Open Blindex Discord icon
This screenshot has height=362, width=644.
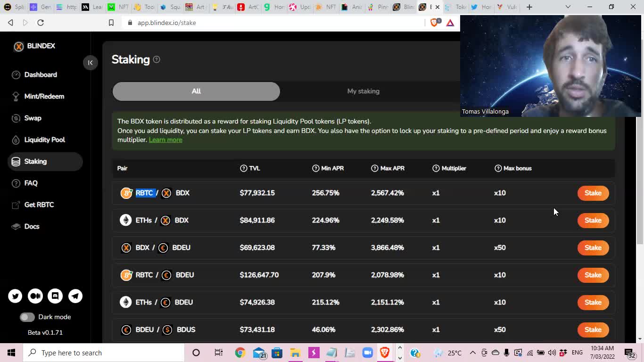coord(55,296)
